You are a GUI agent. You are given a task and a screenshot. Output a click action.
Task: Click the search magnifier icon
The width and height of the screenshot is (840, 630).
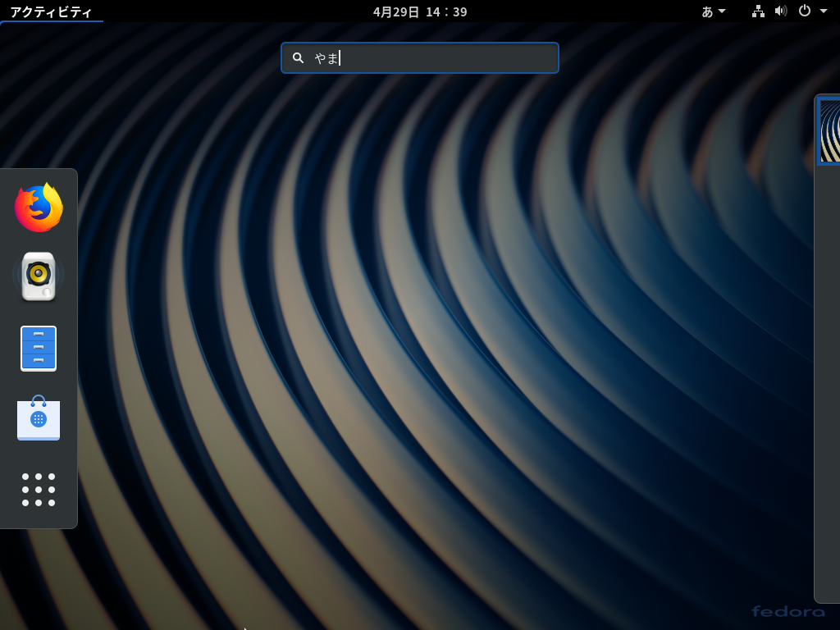pos(299,58)
